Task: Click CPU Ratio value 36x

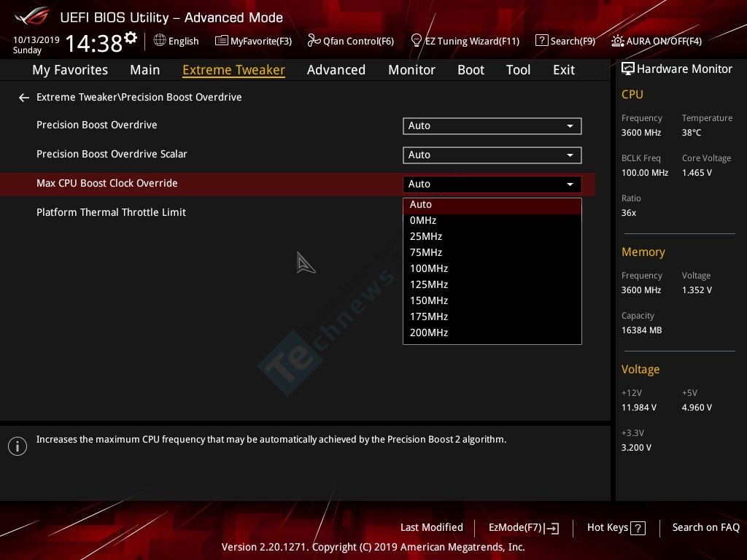Action: (x=629, y=213)
